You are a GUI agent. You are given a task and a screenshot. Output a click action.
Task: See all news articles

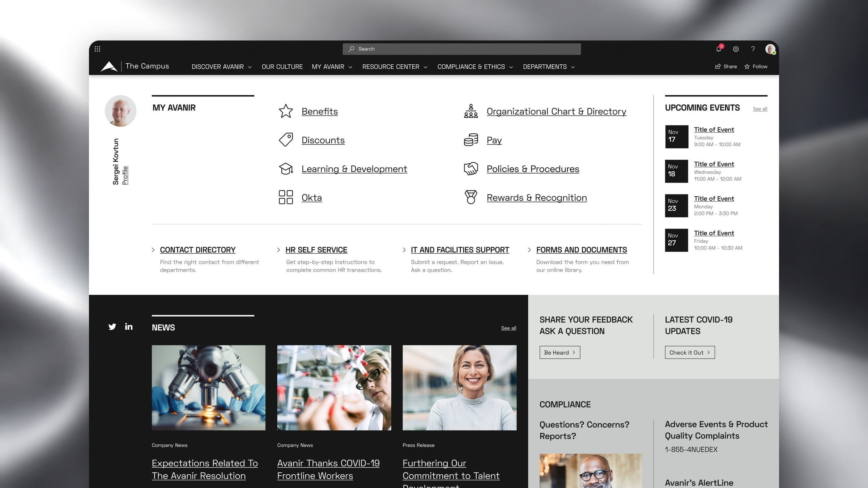[x=509, y=328]
